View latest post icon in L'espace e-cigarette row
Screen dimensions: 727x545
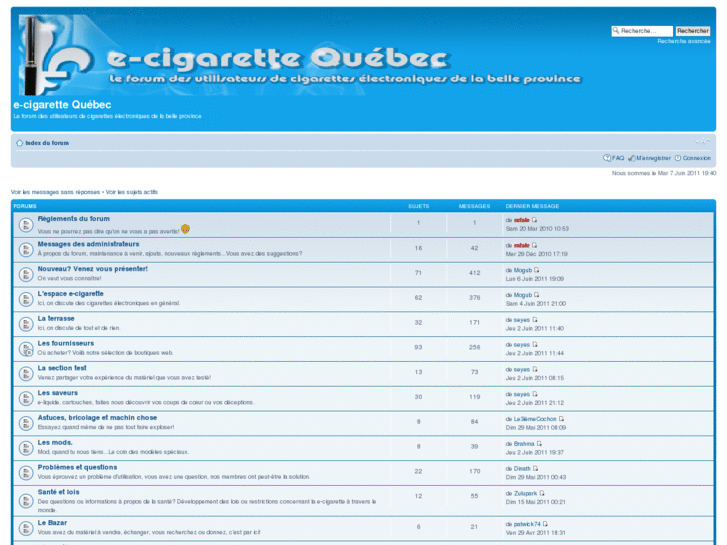(x=536, y=295)
